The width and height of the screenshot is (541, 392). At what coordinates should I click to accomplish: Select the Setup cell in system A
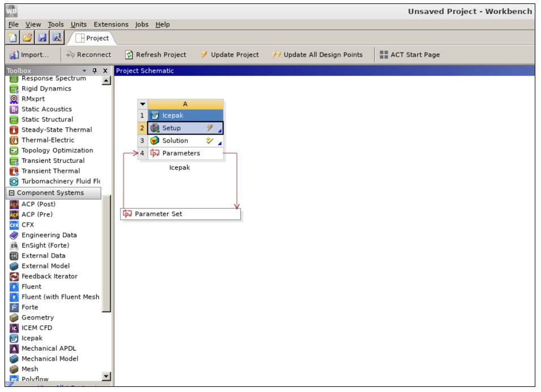[x=186, y=128]
